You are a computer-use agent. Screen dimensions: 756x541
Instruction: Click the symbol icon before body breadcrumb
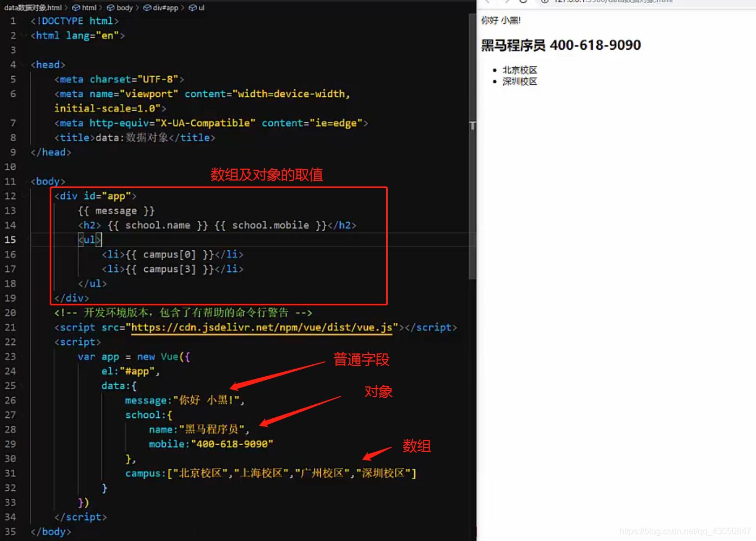pyautogui.click(x=111, y=8)
